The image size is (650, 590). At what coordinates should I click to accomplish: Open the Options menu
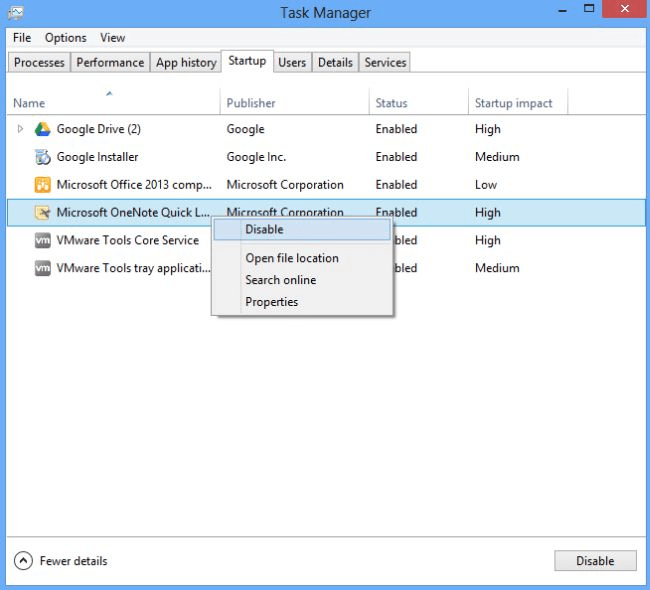pos(66,38)
